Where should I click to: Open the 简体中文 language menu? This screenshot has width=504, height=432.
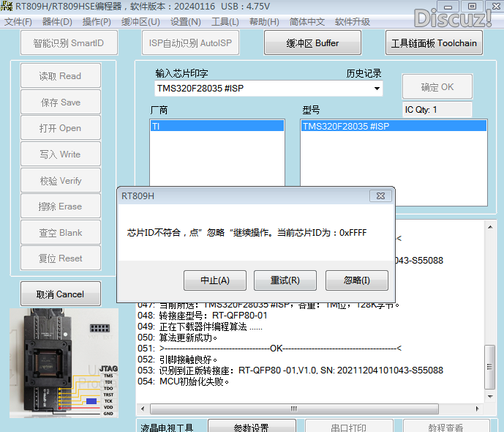click(307, 22)
